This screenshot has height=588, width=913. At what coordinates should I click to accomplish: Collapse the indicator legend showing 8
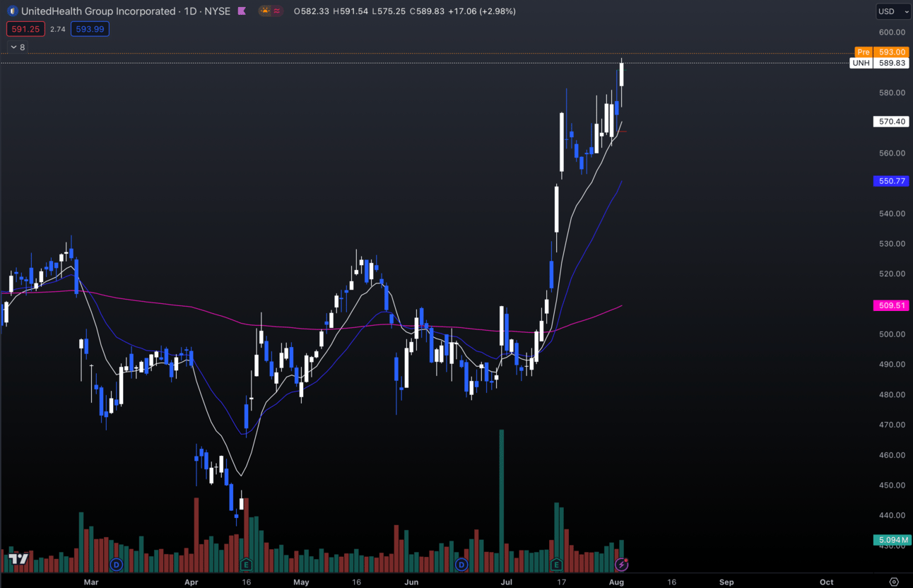point(18,47)
